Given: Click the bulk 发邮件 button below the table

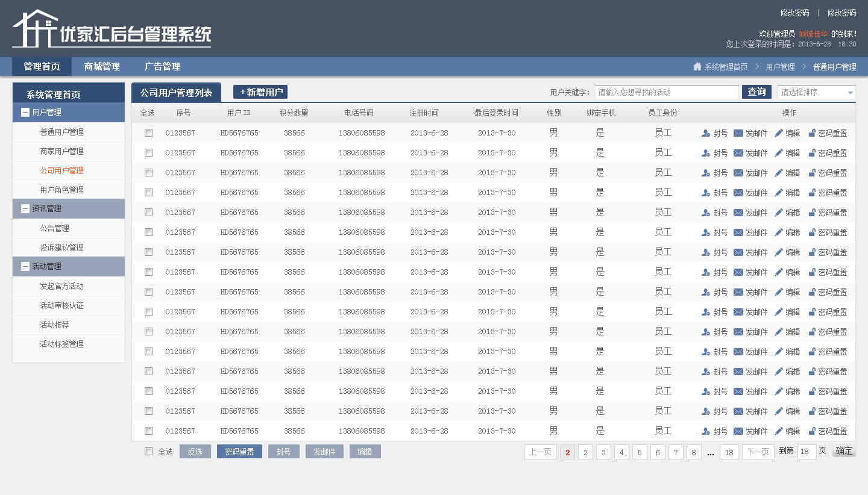Looking at the screenshot, I should 324,452.
